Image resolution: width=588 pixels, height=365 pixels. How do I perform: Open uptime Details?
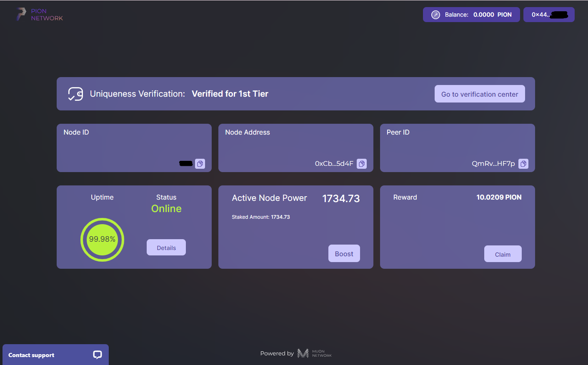click(x=166, y=247)
